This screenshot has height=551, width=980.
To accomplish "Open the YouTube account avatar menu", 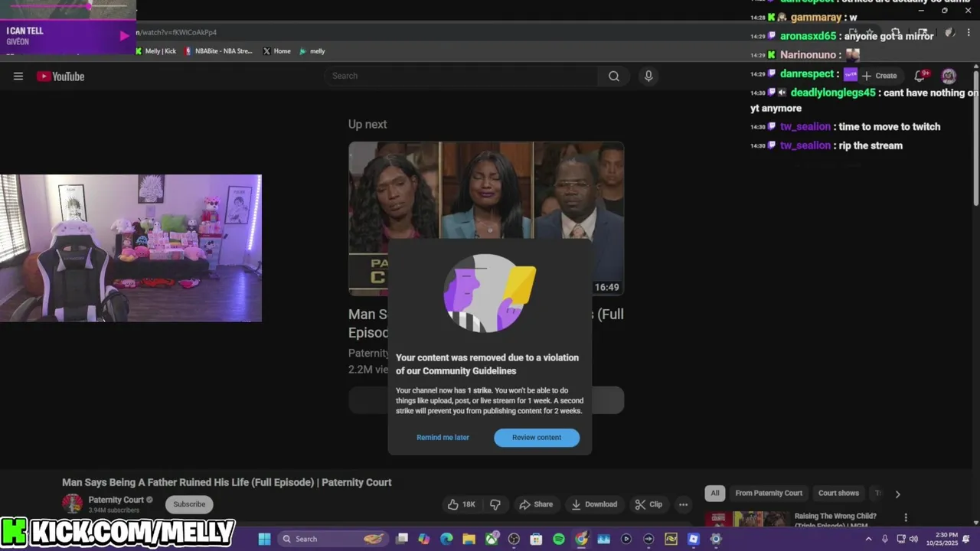I will (x=949, y=75).
